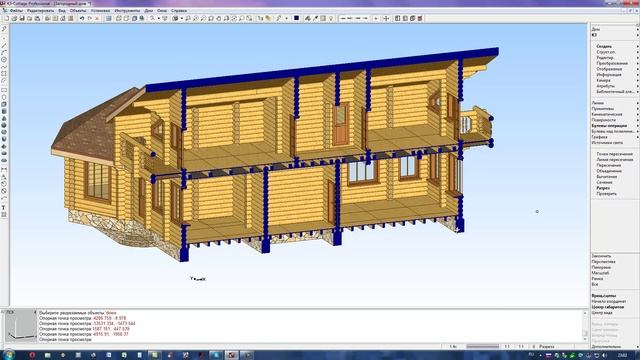The height and width of the screenshot is (360, 640).
Task: Click the 3D preview thumbnail beside command log
Action: [20, 325]
